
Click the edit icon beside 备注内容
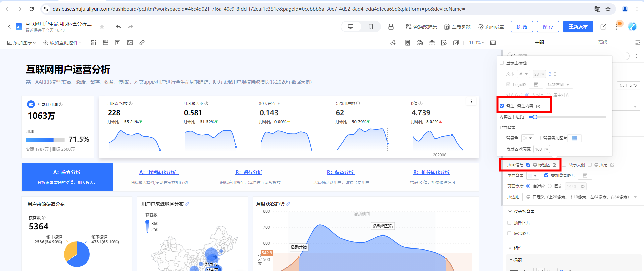pyautogui.click(x=538, y=106)
